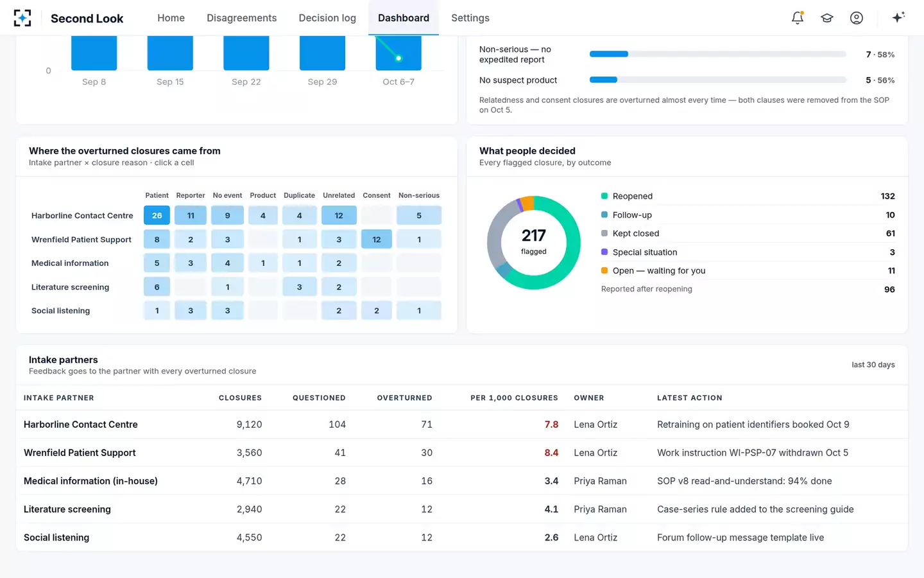This screenshot has height=578, width=924.
Task: Click Literature screening Patient cell showing 6
Action: 157,287
